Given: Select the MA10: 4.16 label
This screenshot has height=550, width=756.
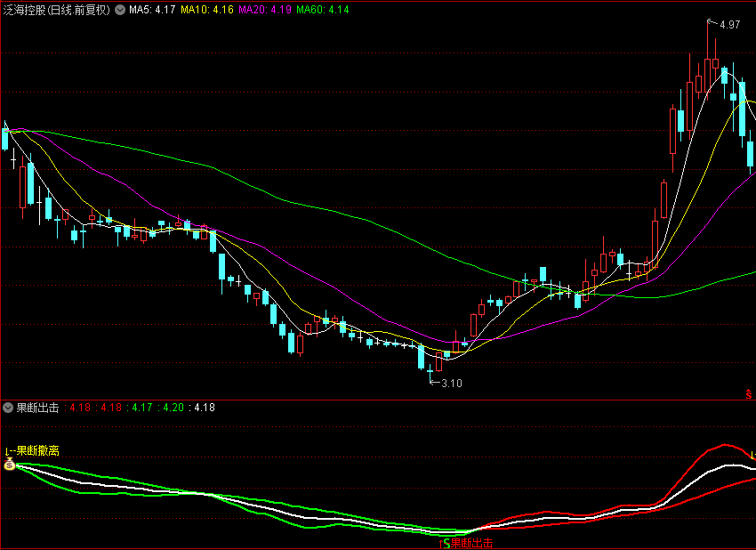Looking at the screenshot, I should (207, 10).
